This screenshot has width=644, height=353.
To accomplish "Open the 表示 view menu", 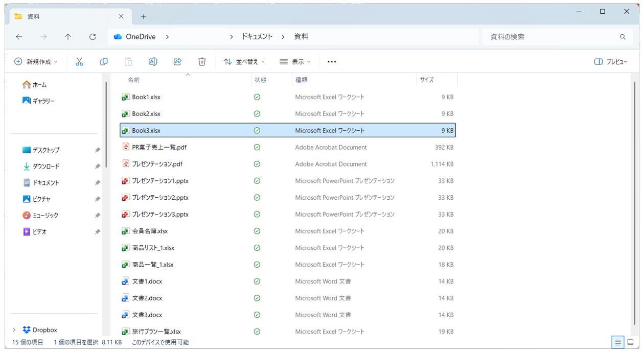I will [x=295, y=62].
